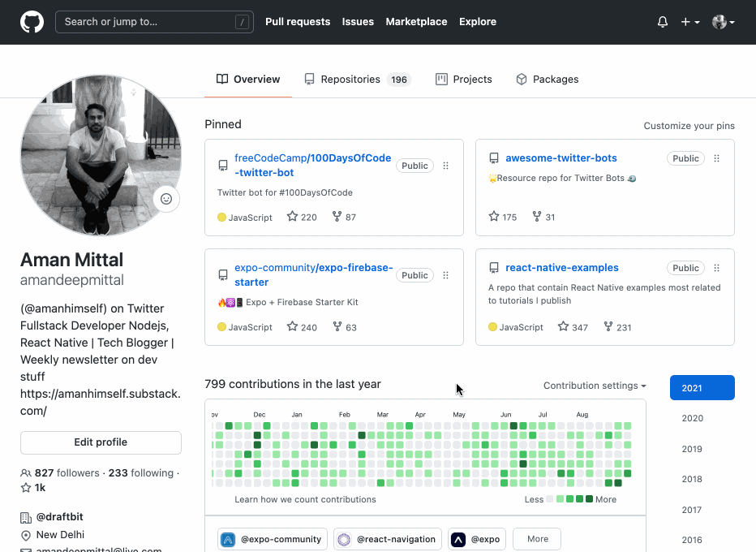The width and height of the screenshot is (756, 552).
Task: Switch to the Repositories tab
Action: click(357, 79)
